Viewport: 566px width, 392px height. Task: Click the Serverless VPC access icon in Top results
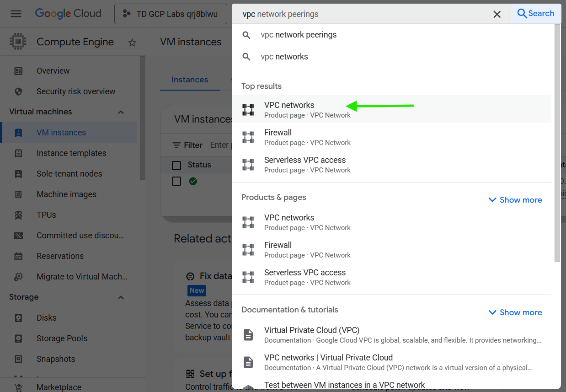(x=248, y=165)
